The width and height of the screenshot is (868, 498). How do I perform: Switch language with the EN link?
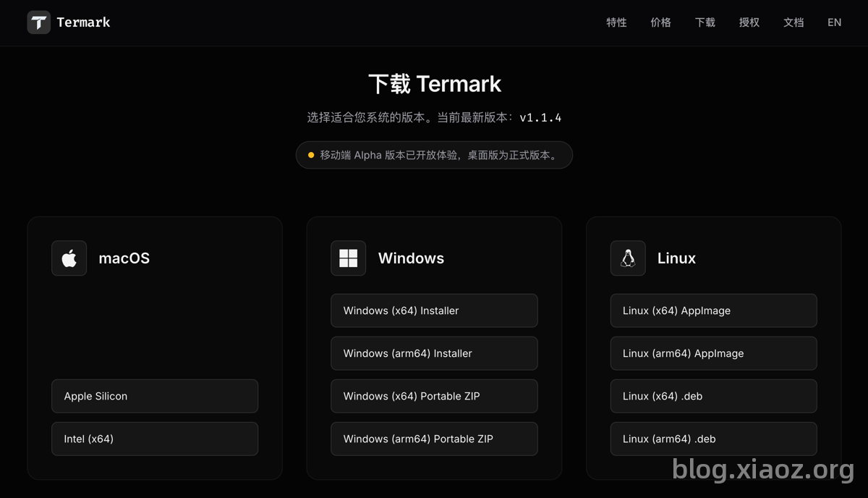(x=834, y=22)
